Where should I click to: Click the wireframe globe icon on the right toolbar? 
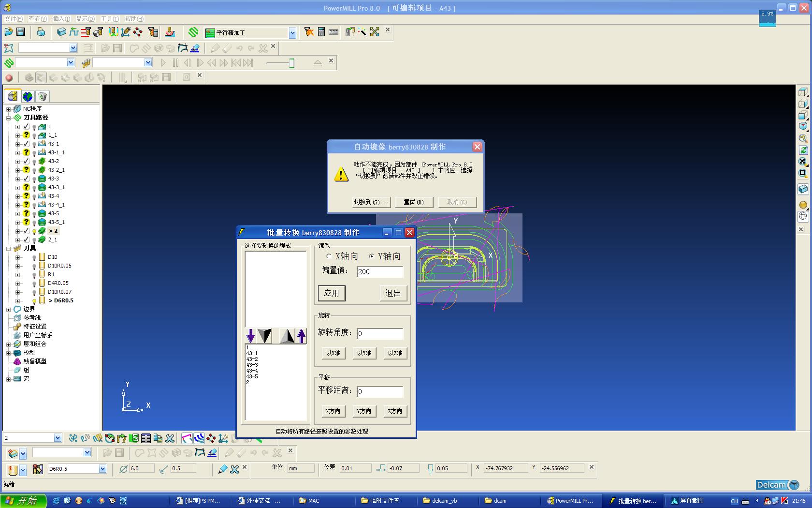(x=803, y=216)
